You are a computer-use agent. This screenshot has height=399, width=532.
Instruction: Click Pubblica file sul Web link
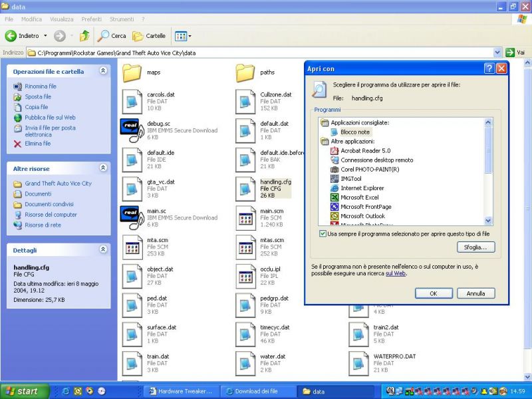click(x=51, y=118)
